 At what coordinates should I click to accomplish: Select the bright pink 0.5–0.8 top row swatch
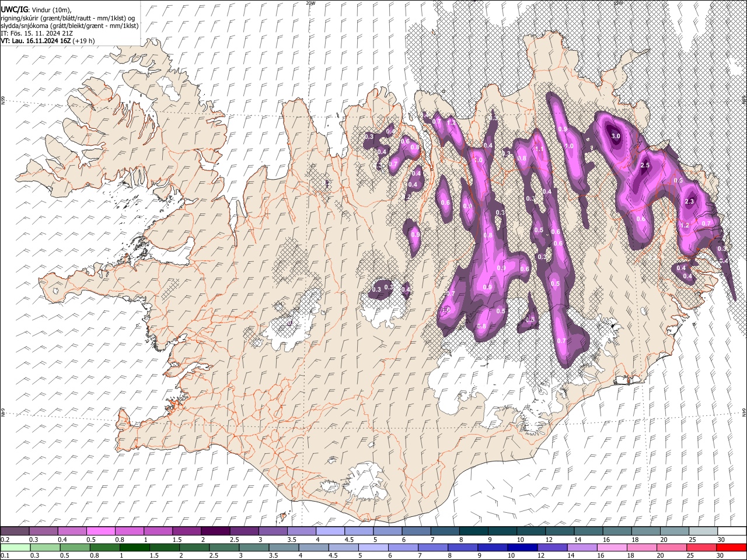[x=100, y=531]
